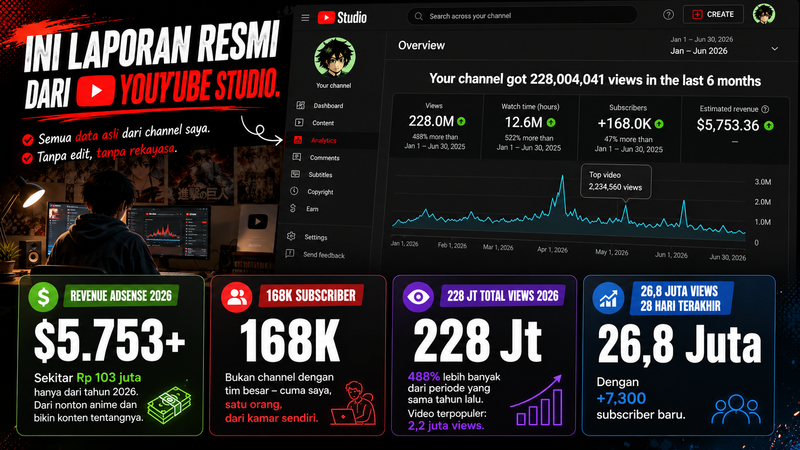
Task: Click the large channel avatar above 'Your channel'
Action: (335, 58)
